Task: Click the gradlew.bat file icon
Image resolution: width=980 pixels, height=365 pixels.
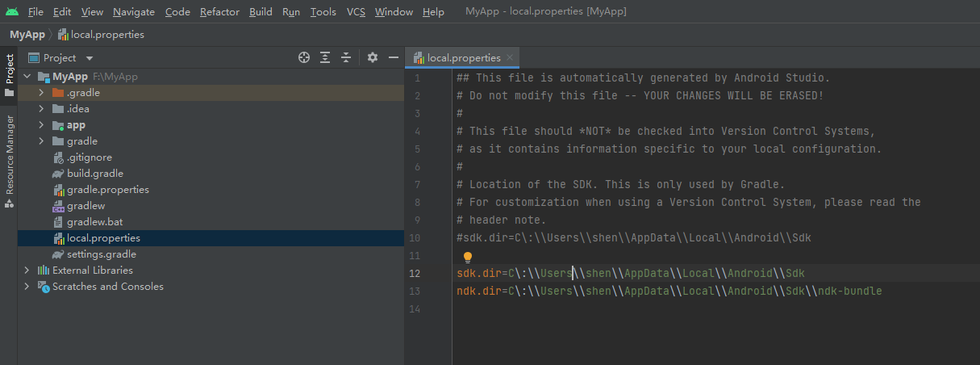Action: point(58,222)
